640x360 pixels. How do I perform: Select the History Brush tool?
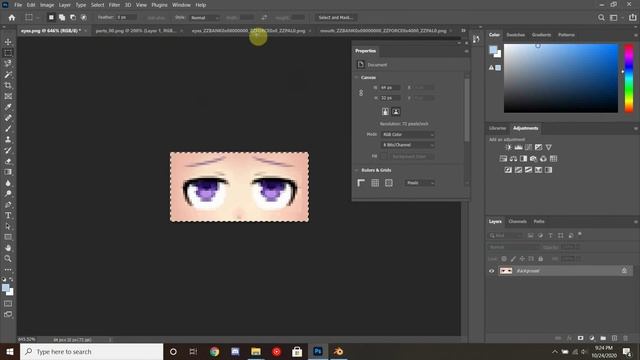8,150
